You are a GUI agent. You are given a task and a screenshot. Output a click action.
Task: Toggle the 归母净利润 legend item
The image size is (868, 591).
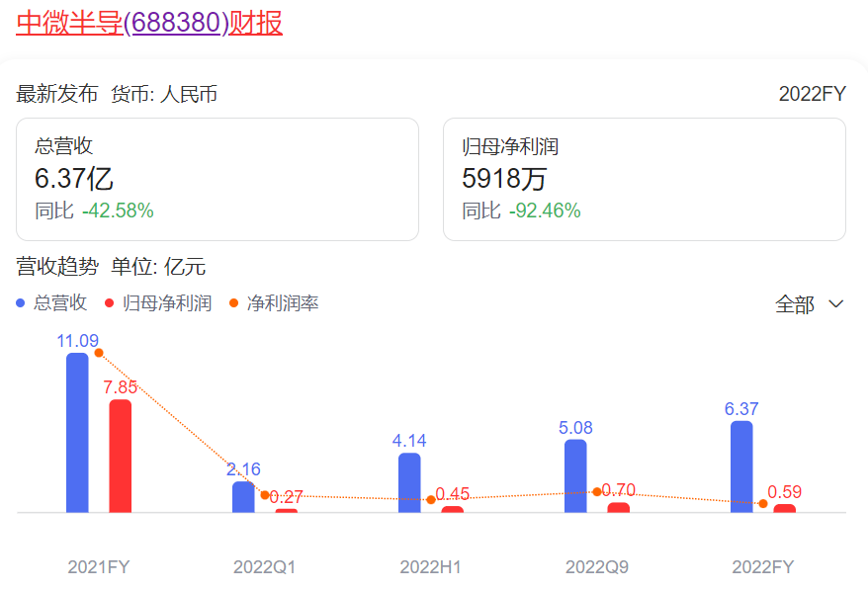coord(158,303)
